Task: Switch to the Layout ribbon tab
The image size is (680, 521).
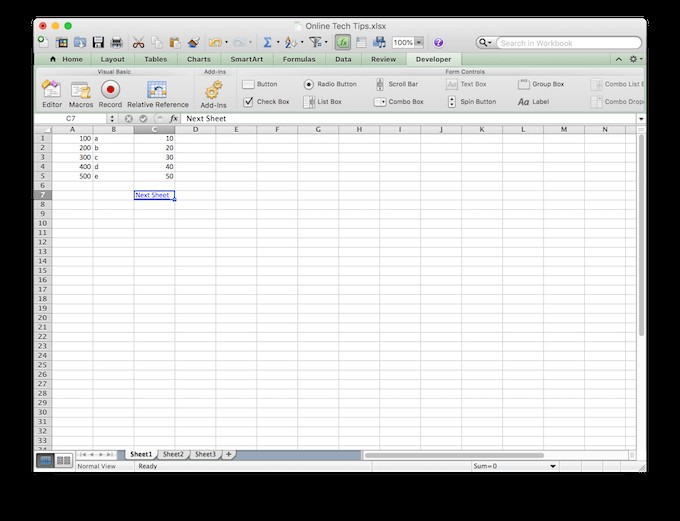Action: [x=112, y=59]
